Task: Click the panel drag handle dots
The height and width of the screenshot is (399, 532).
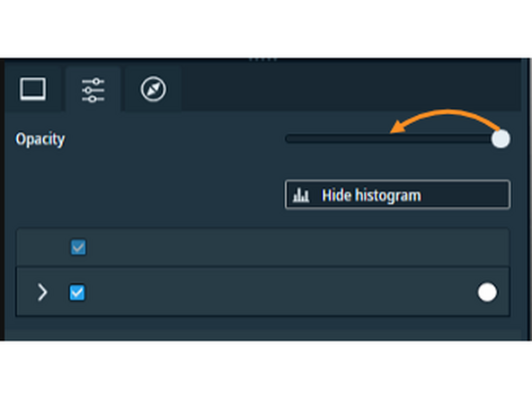Action: [x=263, y=59]
